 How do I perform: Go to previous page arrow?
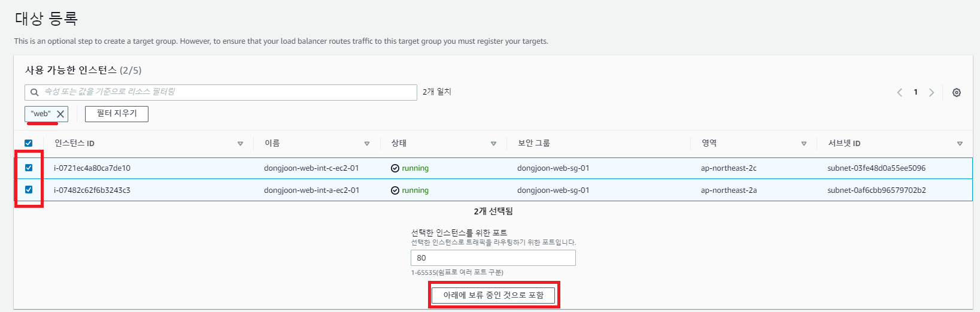[x=899, y=92]
